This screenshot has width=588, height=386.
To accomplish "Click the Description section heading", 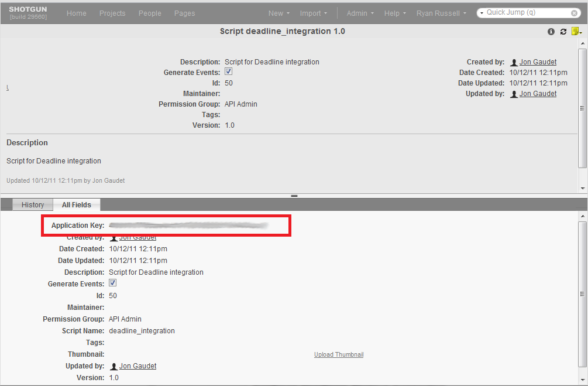I will (27, 143).
